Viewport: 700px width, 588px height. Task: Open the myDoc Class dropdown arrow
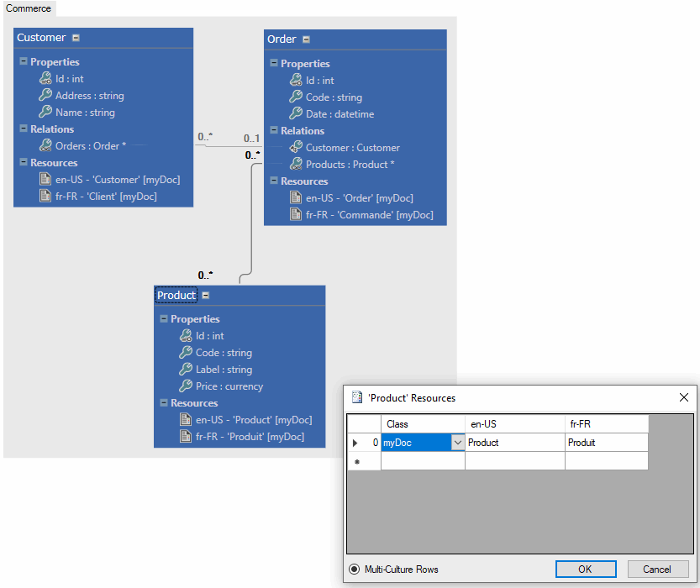pyautogui.click(x=457, y=443)
